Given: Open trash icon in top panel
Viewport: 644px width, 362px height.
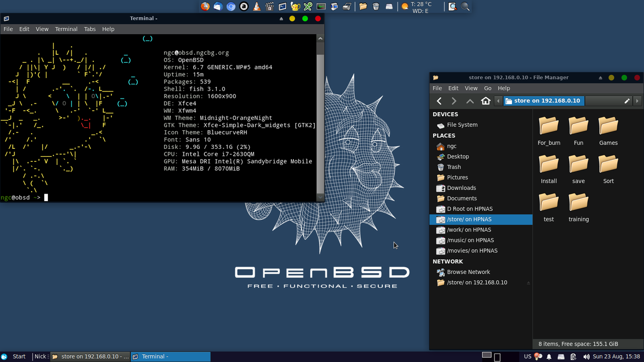Looking at the screenshot, I should tap(376, 7).
